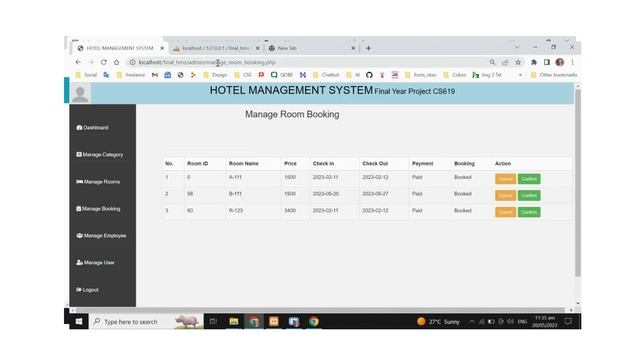
Task: Open the Design bookmarks folder
Action: [215, 75]
